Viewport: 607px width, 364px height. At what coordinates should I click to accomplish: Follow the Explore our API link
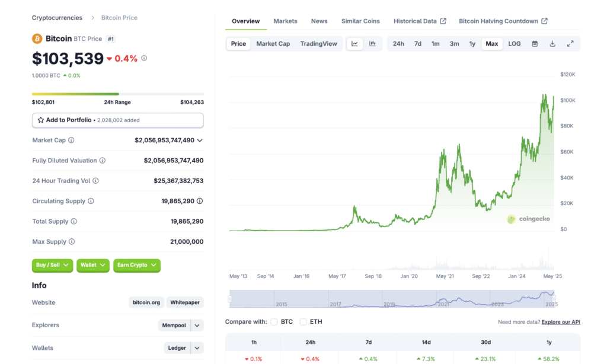(561, 322)
